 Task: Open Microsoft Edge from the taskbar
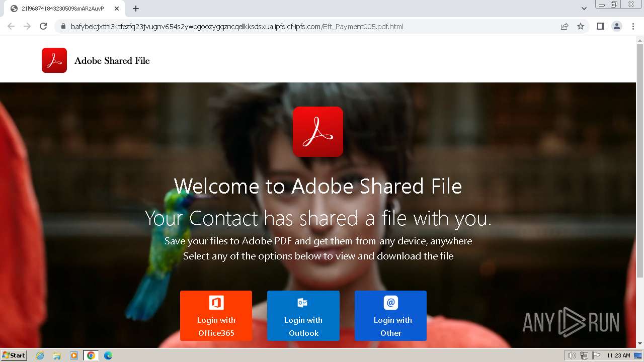point(108,355)
